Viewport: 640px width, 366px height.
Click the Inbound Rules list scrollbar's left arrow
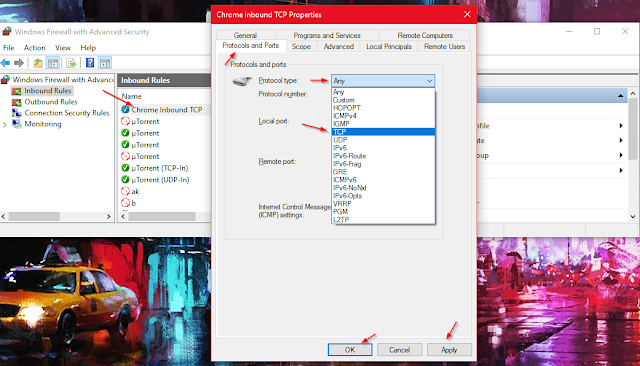coord(123,216)
